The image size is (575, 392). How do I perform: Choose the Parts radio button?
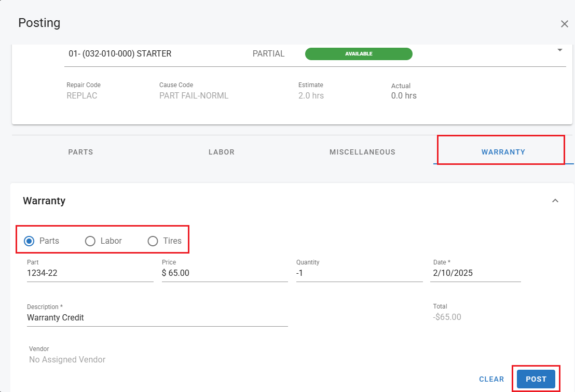[30, 241]
